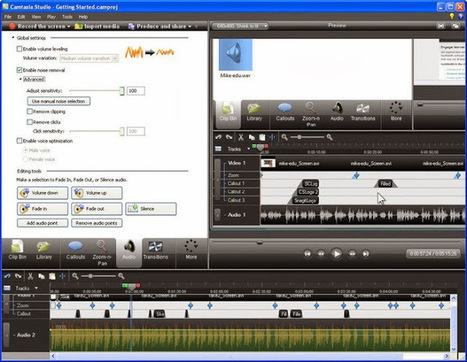Click the Play button in preview controls
This screenshot has height=362, width=467.
336,254
